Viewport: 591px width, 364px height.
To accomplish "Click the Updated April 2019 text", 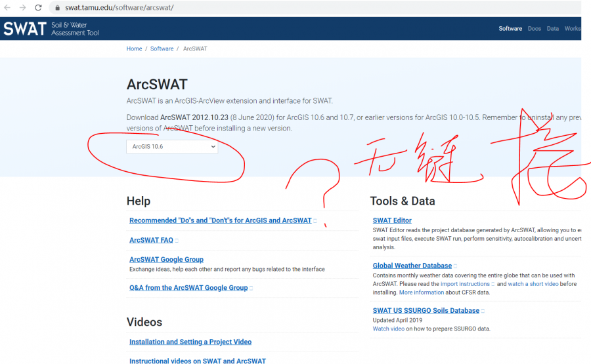I will pyautogui.click(x=397, y=320).
